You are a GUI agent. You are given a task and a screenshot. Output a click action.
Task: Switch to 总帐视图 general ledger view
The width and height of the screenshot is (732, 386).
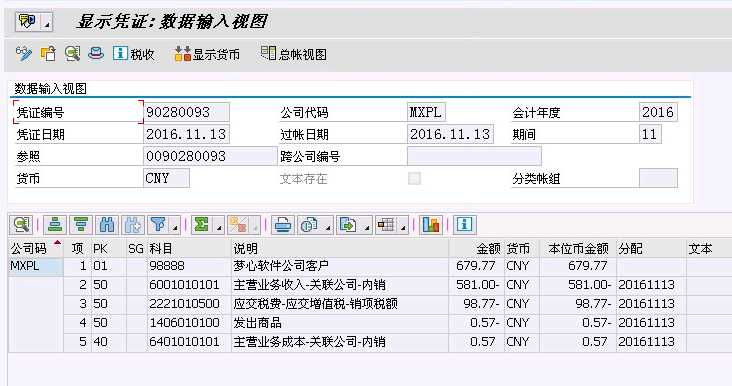294,54
